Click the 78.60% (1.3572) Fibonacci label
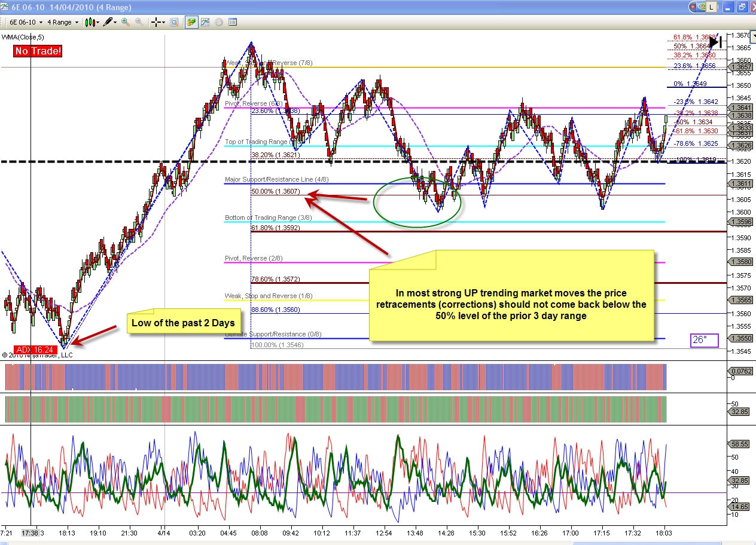This screenshot has height=545, width=756. coord(276,279)
